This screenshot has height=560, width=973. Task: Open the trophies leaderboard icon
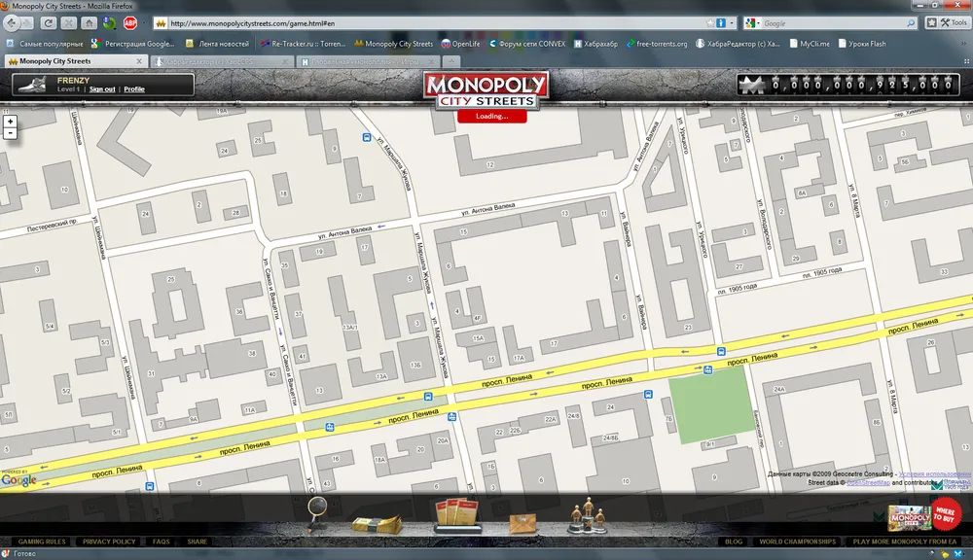click(586, 515)
